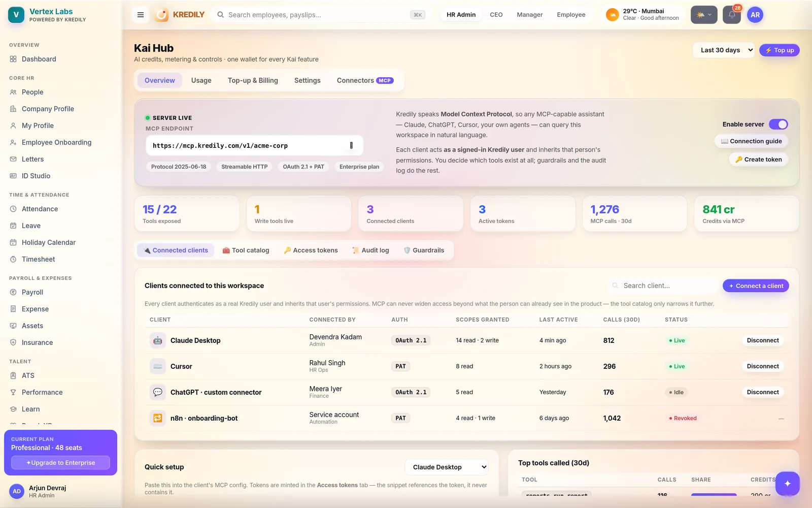Open Attendance page
The height and width of the screenshot is (508, 812).
point(61,209)
